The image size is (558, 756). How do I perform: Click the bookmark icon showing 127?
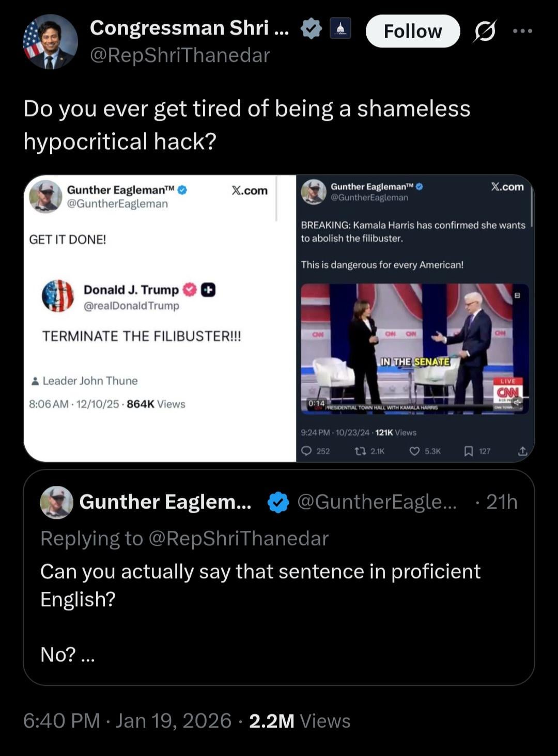click(469, 451)
